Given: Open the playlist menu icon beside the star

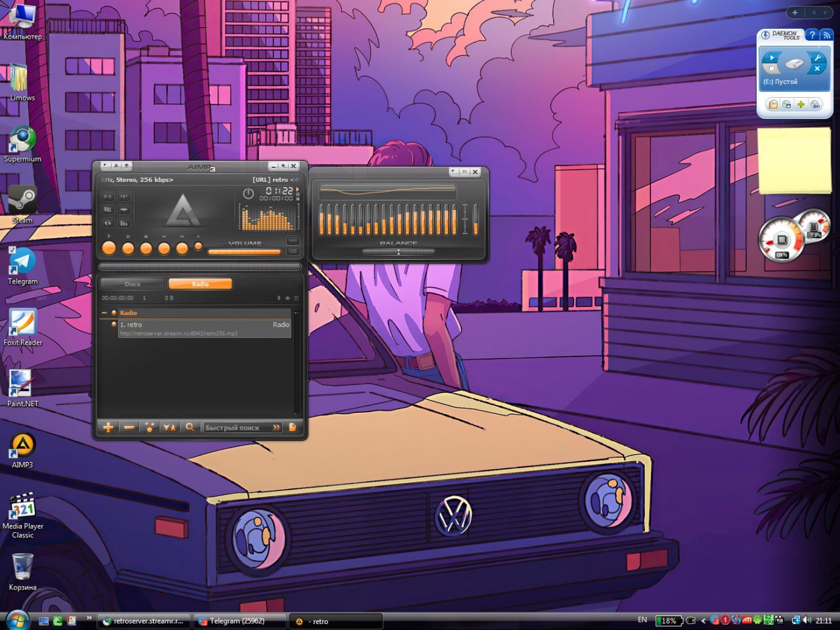Looking at the screenshot, I should [296, 298].
